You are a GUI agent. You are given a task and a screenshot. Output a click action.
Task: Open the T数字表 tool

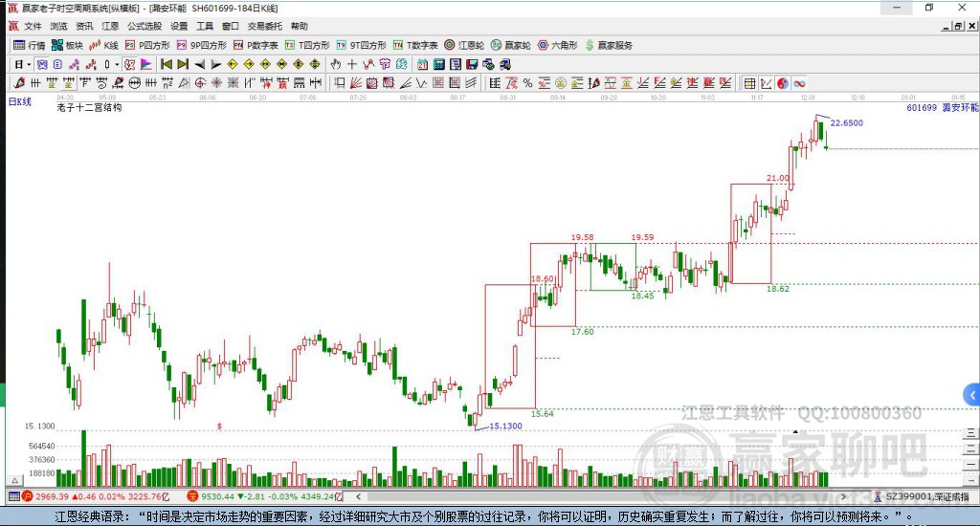(x=415, y=45)
